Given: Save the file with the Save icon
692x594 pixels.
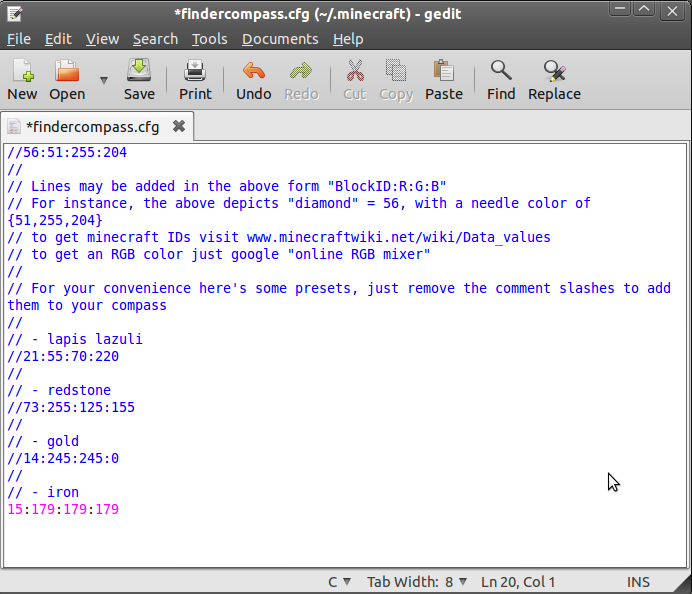Looking at the screenshot, I should 139,71.
